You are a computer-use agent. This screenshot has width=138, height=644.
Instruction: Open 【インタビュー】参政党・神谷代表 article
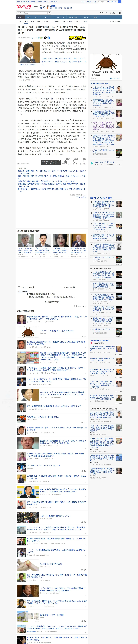[x=56, y=369]
